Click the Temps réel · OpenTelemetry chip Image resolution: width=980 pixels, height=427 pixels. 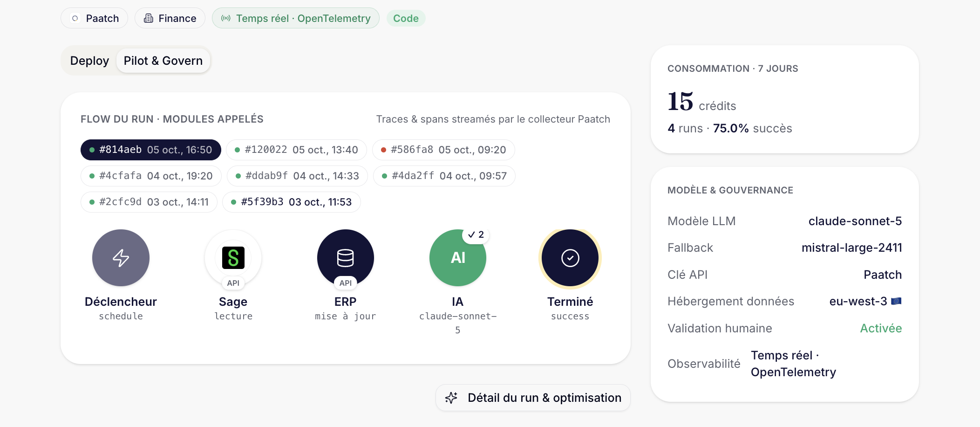pyautogui.click(x=296, y=18)
